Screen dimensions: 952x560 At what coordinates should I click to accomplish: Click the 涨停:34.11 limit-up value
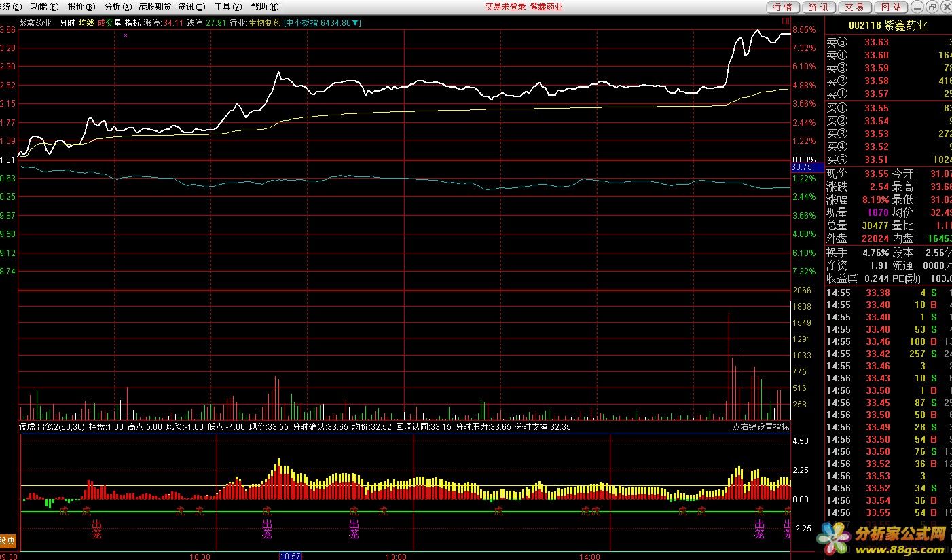164,22
